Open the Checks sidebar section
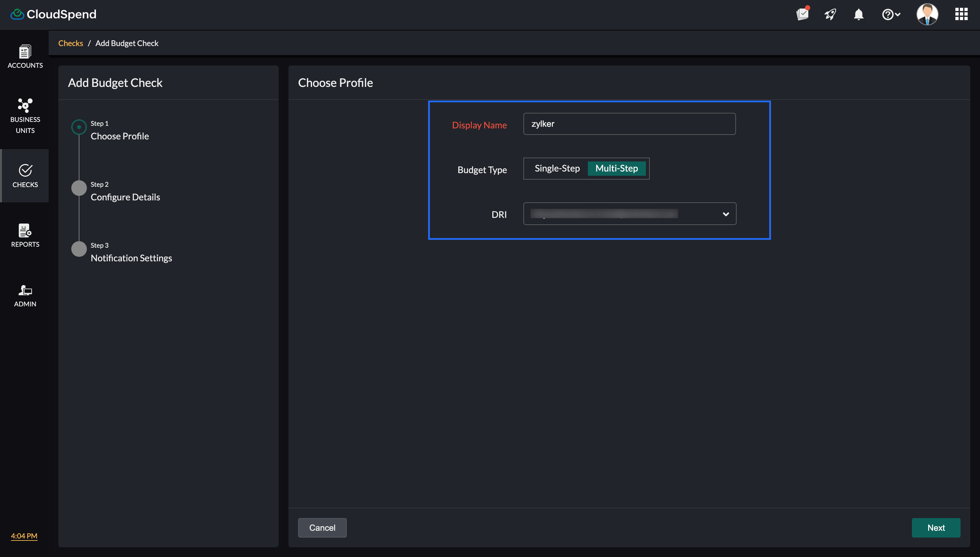The width and height of the screenshot is (980, 557). coord(25,176)
